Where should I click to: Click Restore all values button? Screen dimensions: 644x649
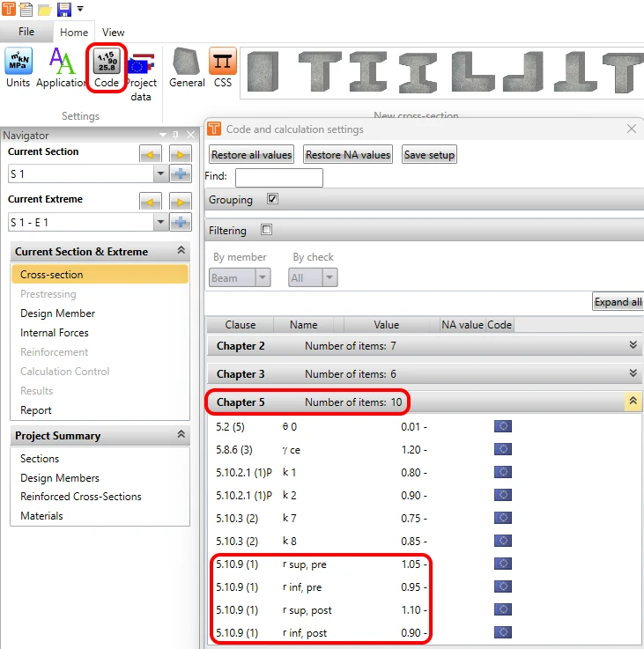tap(251, 155)
